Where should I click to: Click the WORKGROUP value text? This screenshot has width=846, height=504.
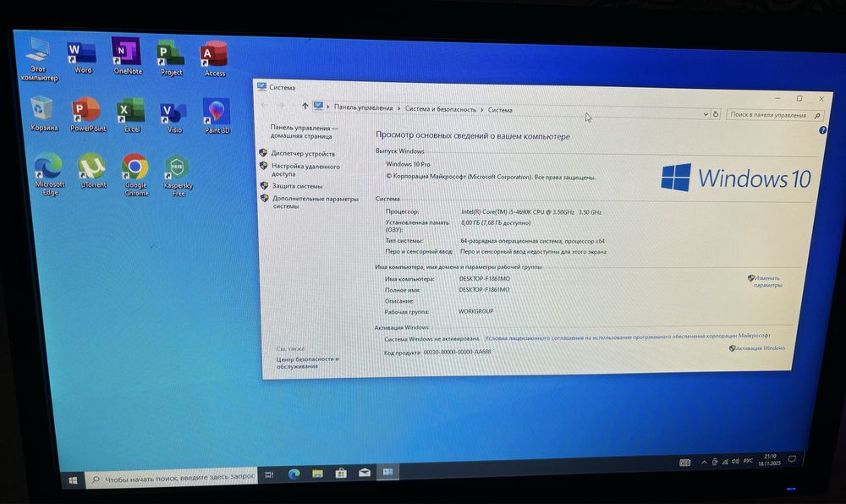click(x=475, y=311)
